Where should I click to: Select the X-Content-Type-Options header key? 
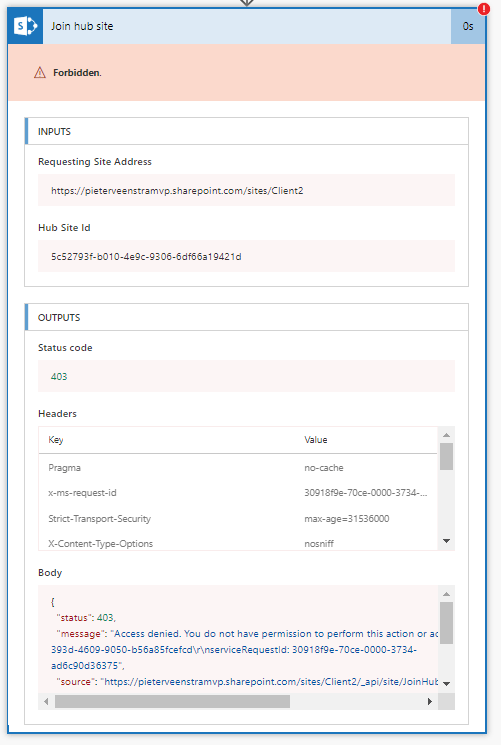100,544
